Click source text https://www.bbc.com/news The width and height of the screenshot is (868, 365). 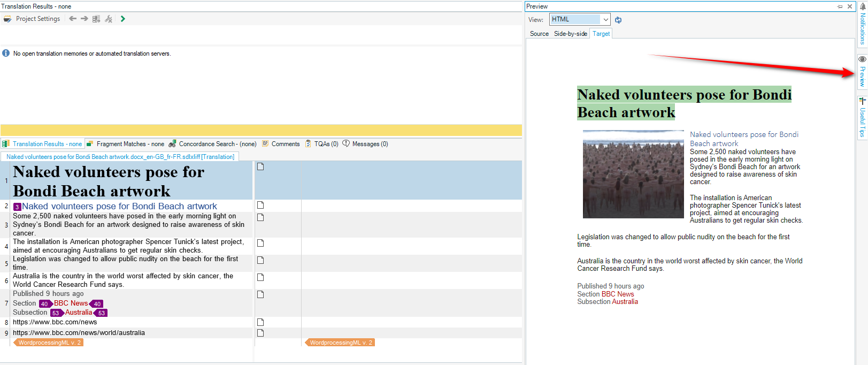pos(55,322)
